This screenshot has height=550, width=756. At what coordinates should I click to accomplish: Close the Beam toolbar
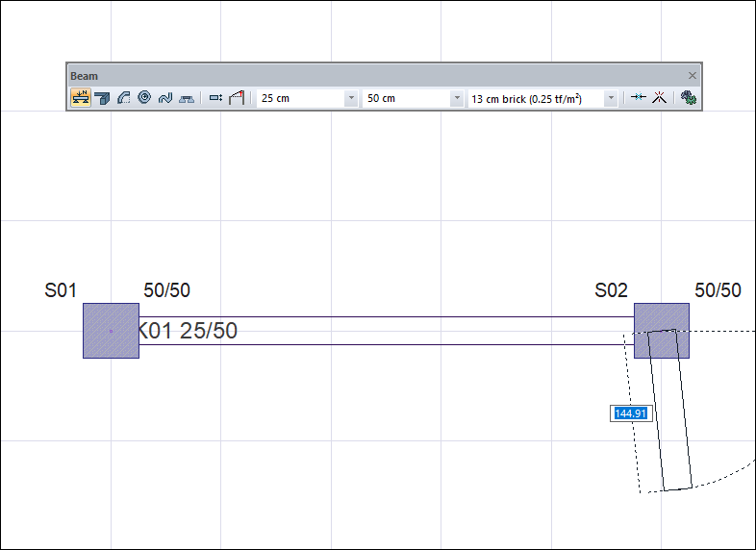tap(693, 76)
